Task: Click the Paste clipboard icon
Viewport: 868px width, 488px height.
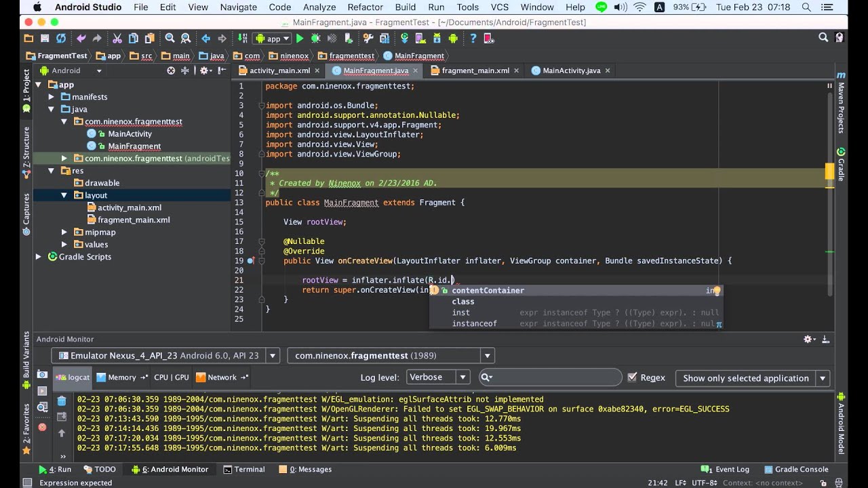Action: tap(149, 39)
